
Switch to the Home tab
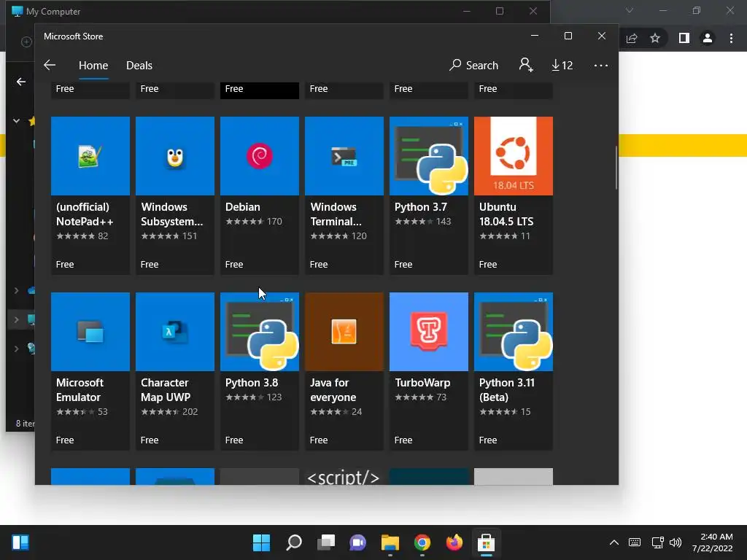tap(93, 65)
